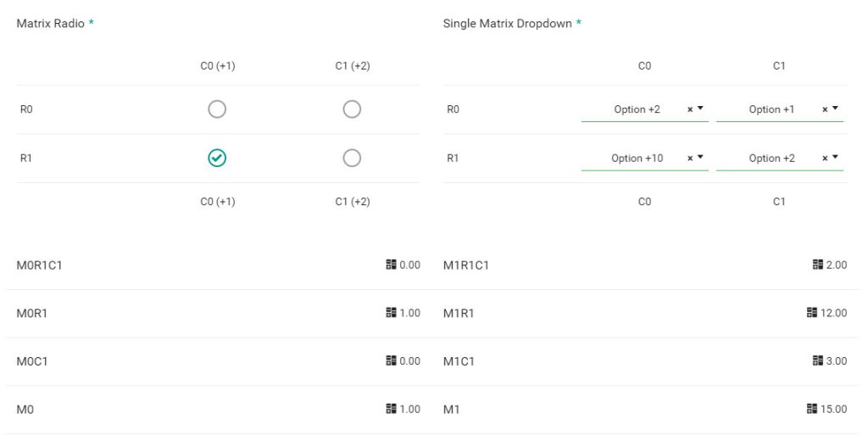Screen dimensions: 868x441
Task: Clear the Option +10 selection with x
Action: click(690, 159)
